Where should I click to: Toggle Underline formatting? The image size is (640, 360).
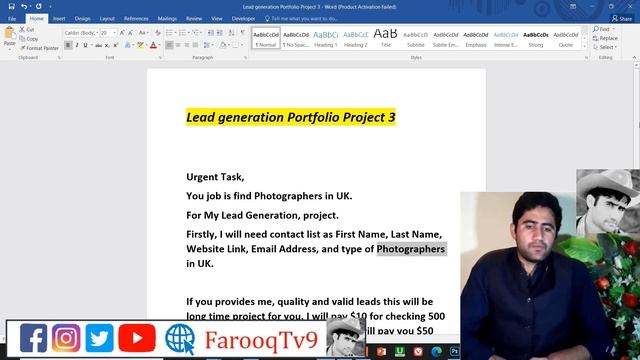[85, 45]
